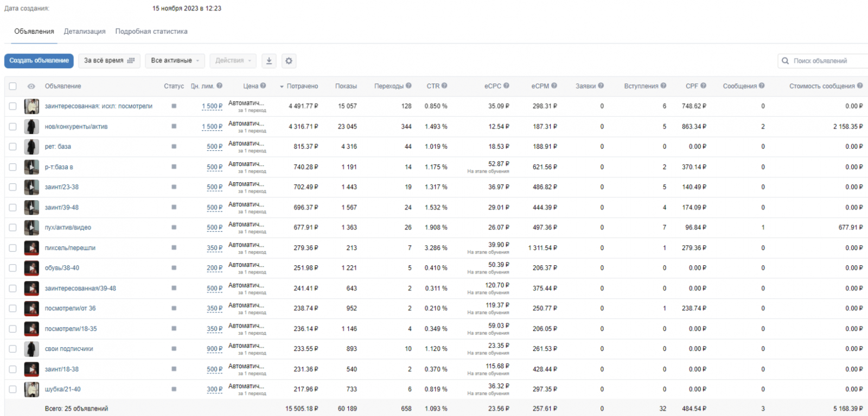Sort by Потрачено column arrow
868x416 pixels.
[x=282, y=87]
